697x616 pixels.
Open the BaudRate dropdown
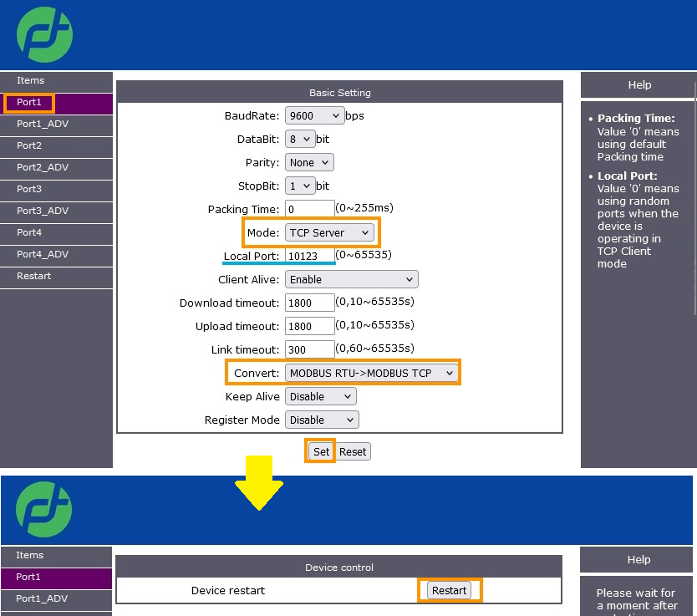point(314,115)
